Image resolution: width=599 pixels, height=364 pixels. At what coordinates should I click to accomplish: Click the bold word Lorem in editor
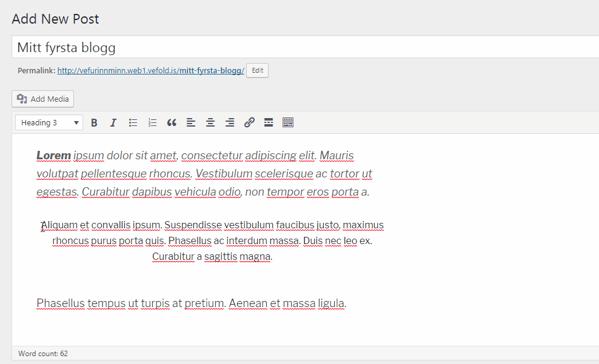point(53,156)
